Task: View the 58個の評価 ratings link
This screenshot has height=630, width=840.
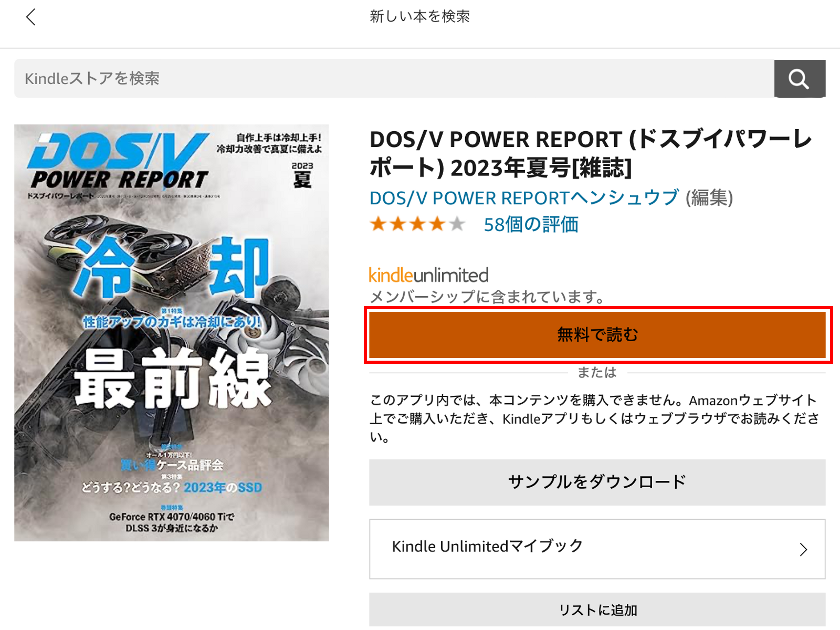Action: point(530,225)
